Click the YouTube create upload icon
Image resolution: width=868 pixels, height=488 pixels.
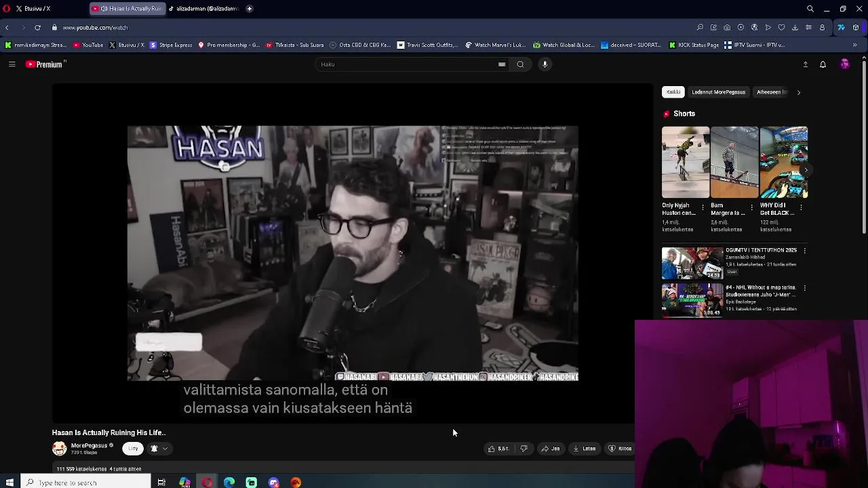pyautogui.click(x=805, y=64)
